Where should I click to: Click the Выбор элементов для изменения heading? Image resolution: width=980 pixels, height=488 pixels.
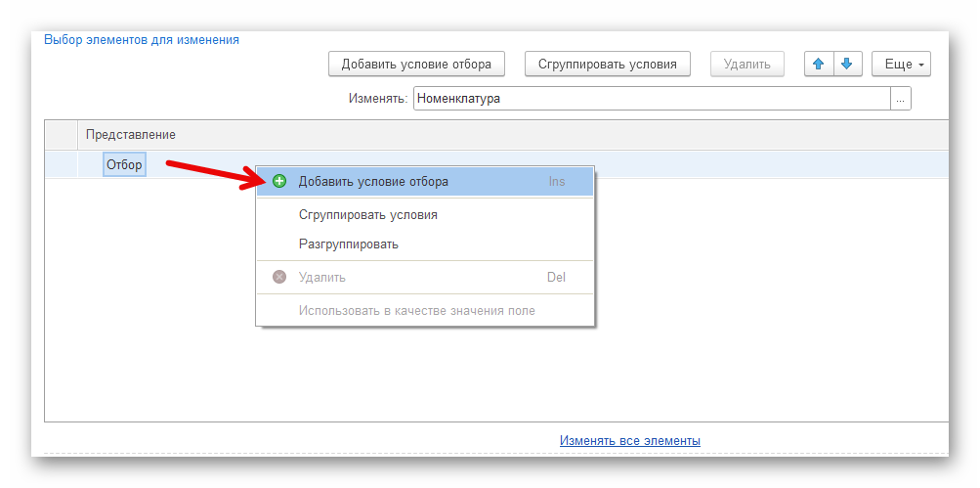point(142,40)
